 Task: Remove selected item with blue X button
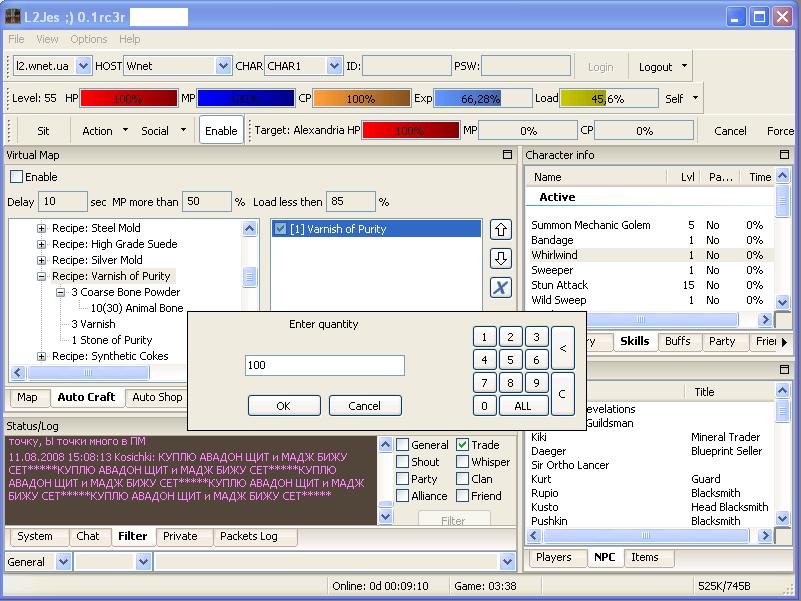pos(500,287)
